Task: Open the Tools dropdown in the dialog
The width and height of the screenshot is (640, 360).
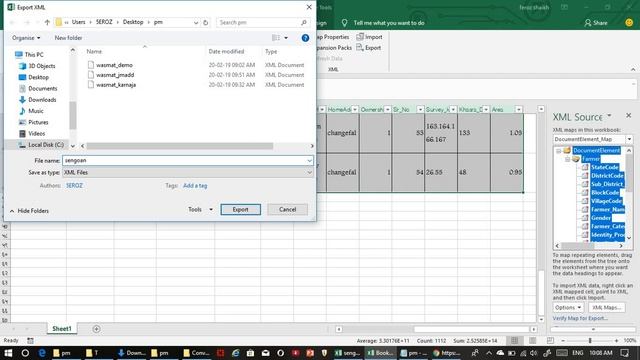Action: [200, 209]
